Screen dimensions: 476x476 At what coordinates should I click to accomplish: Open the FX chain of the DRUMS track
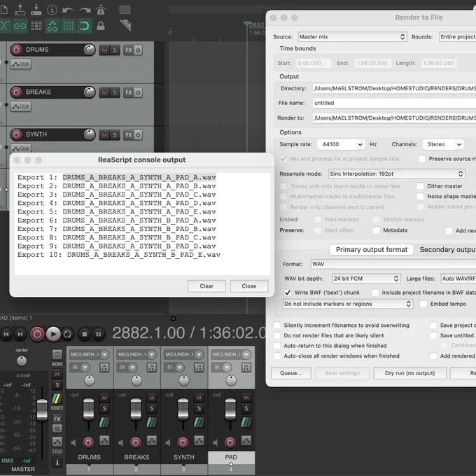(x=129, y=50)
